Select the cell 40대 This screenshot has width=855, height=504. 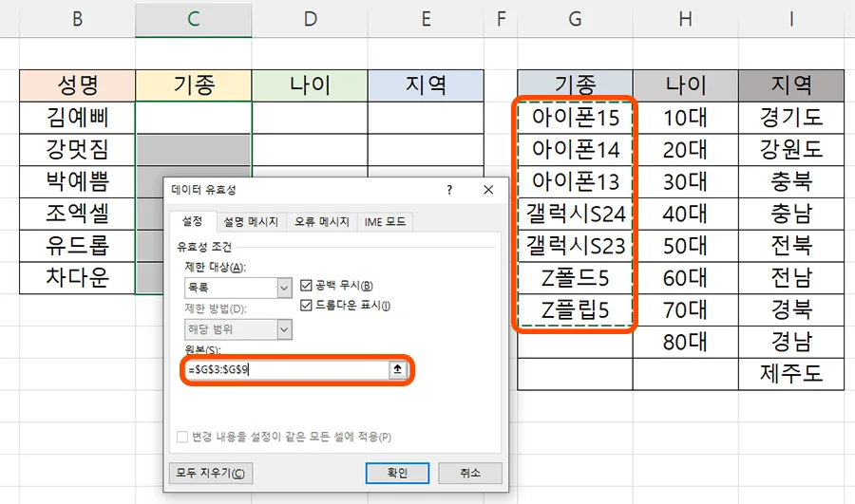(x=685, y=214)
